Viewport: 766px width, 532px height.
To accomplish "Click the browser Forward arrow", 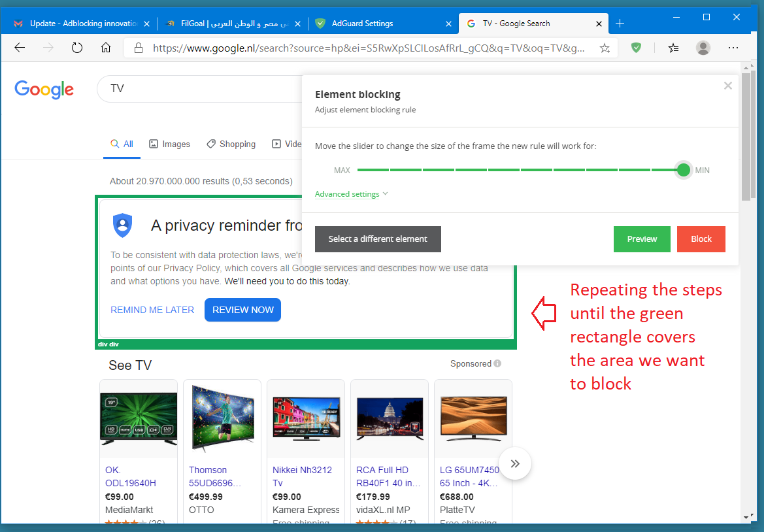I will pos(48,48).
